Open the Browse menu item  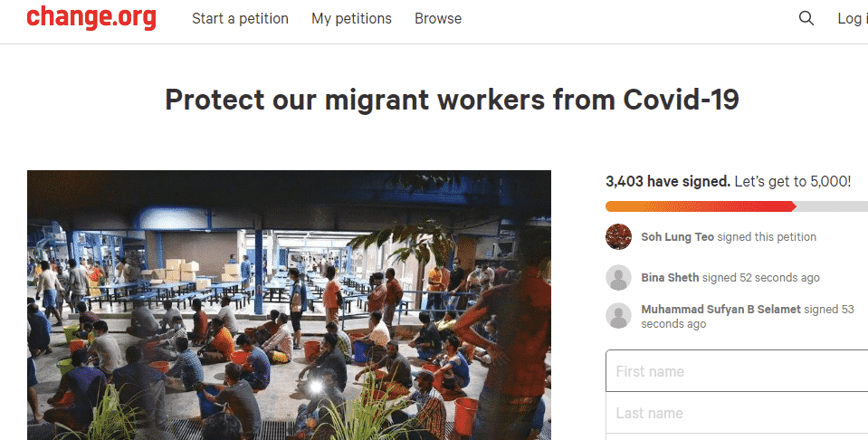point(438,18)
